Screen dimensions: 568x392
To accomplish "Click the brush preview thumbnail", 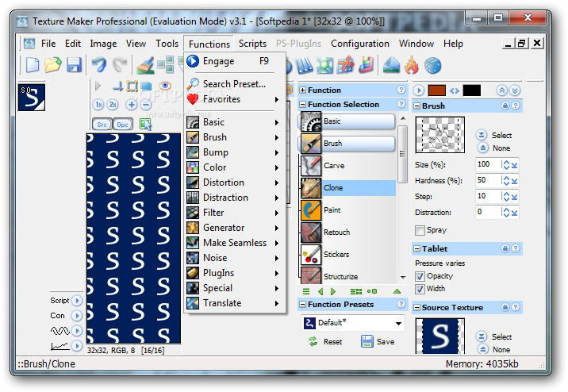I will [439, 135].
